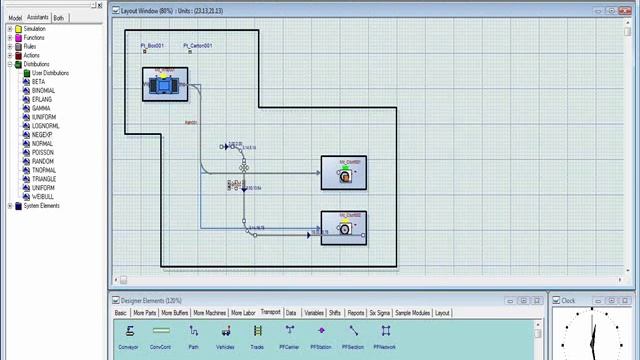
Task: Select the ConvCont element icon
Action: [x=161, y=331]
